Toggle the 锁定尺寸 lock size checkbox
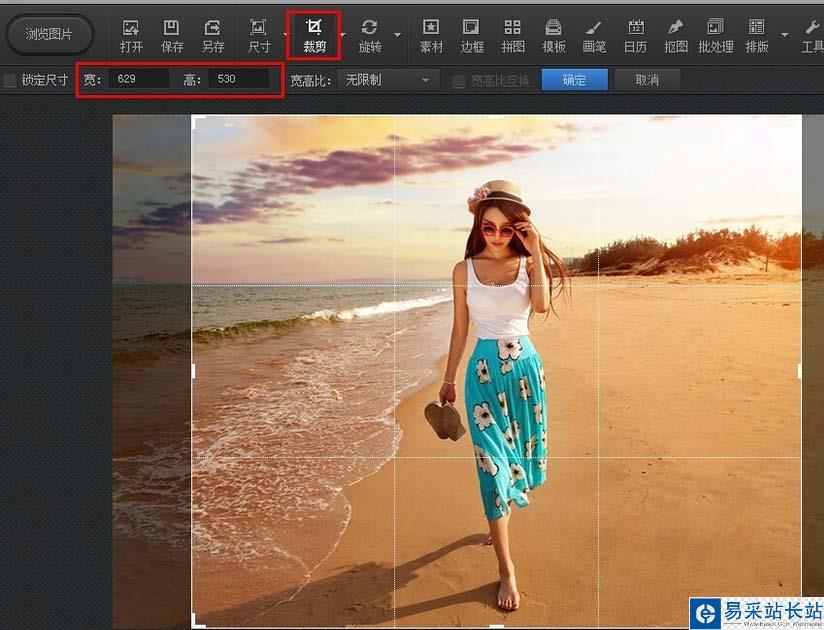Viewport: 824px width, 630px height. point(10,80)
